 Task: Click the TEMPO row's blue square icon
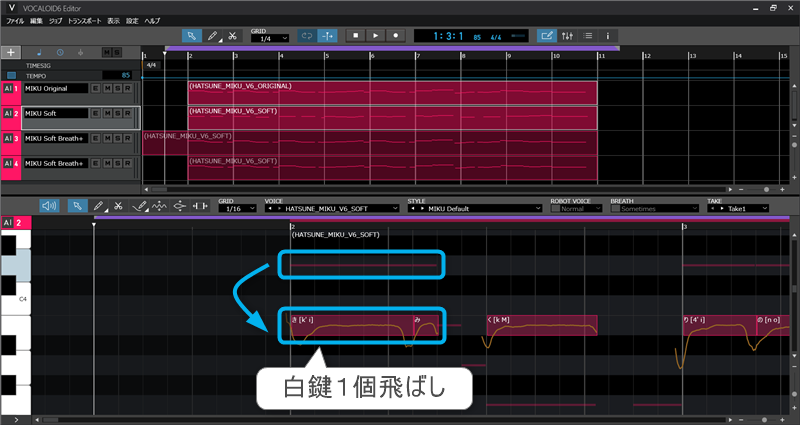11,76
